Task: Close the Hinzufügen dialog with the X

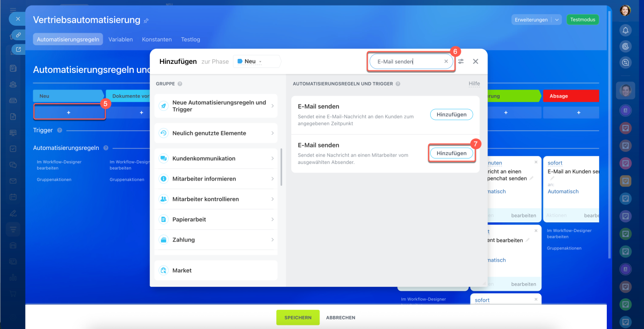Action: (475, 61)
